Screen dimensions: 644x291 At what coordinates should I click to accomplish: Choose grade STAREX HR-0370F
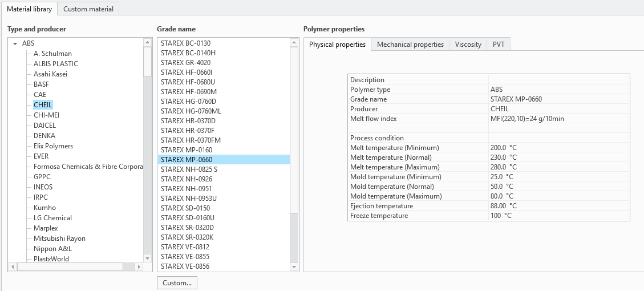coord(224,130)
